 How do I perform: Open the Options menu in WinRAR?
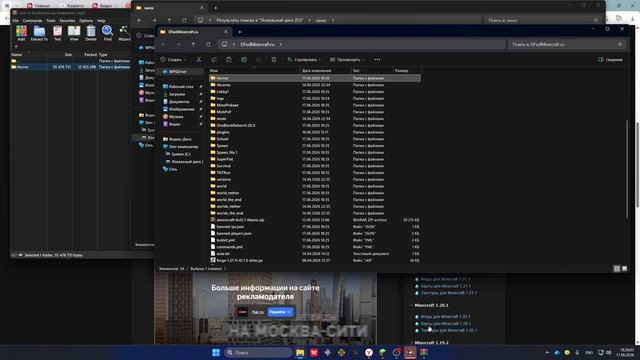tap(86, 20)
